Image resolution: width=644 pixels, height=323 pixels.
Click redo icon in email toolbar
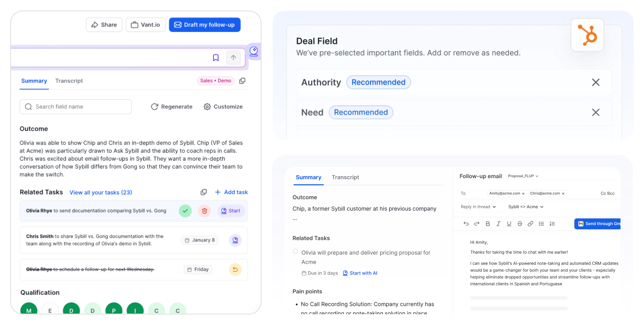(x=477, y=224)
